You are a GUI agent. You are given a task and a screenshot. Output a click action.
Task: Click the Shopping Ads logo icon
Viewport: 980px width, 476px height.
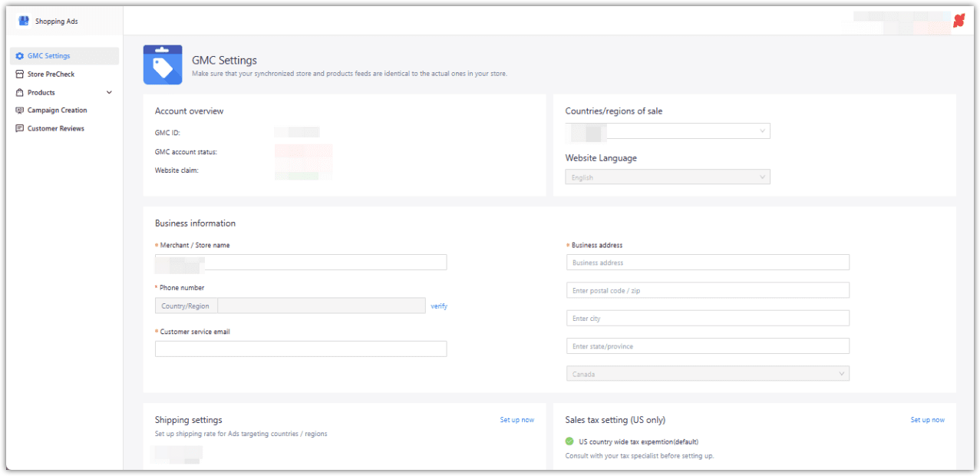click(24, 21)
